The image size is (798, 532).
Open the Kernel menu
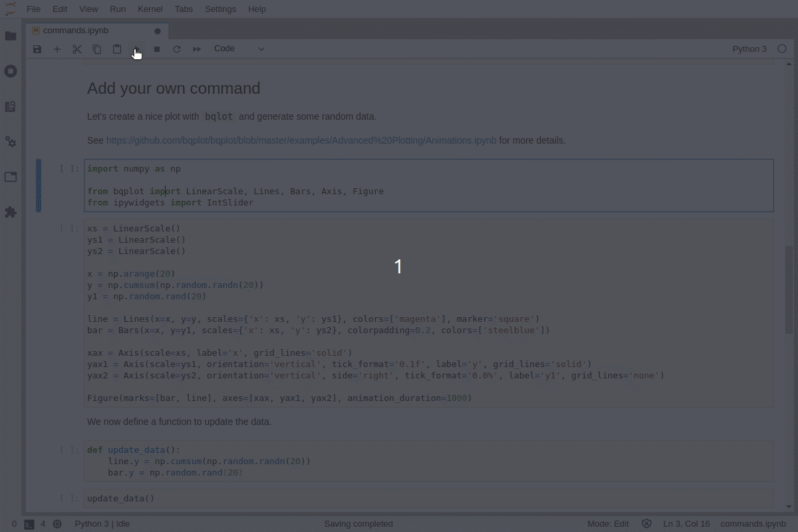(x=150, y=9)
